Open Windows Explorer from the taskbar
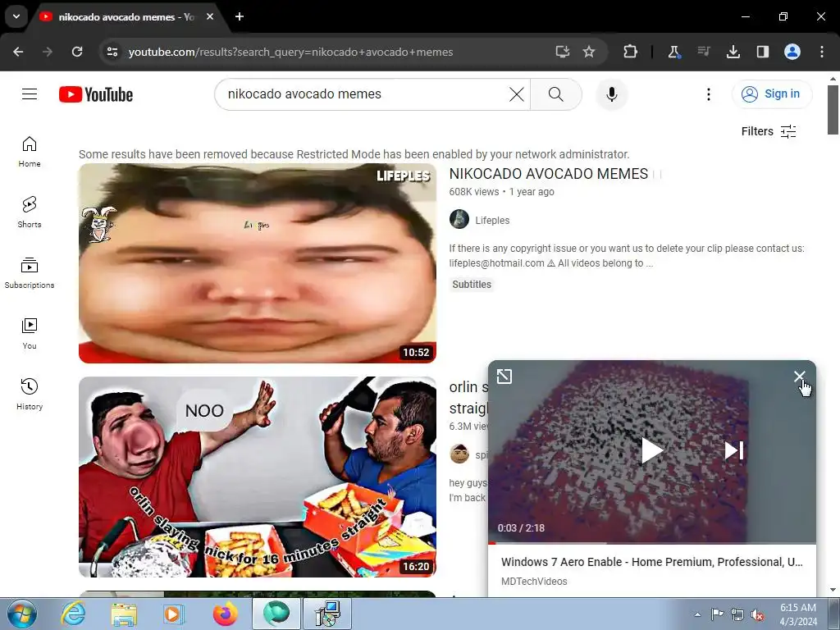Screen dimensions: 840x630 (124, 614)
